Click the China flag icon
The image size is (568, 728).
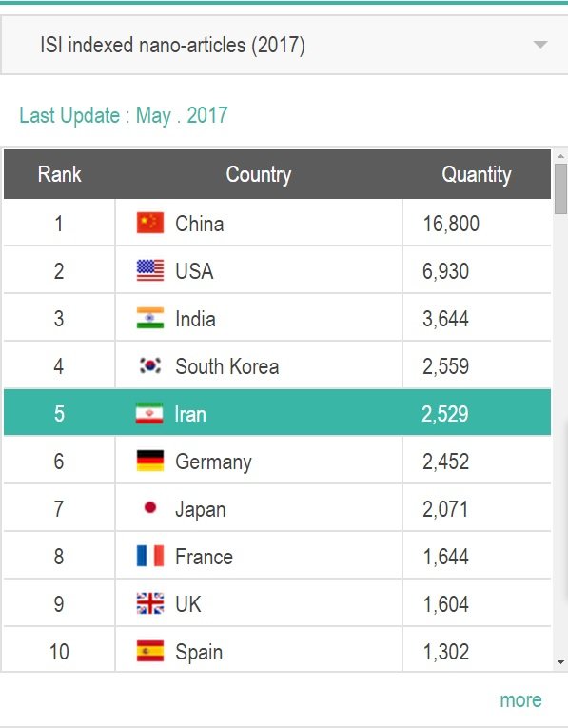[x=150, y=223]
